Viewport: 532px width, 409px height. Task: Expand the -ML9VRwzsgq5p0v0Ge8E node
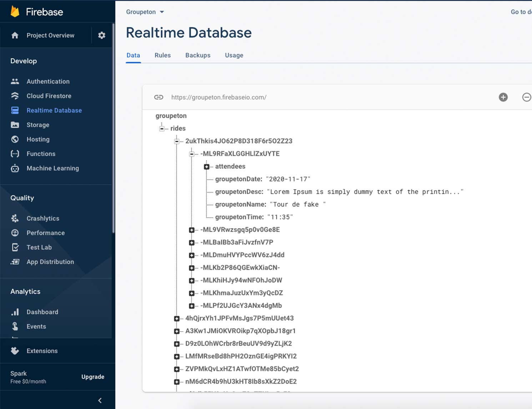click(x=192, y=230)
